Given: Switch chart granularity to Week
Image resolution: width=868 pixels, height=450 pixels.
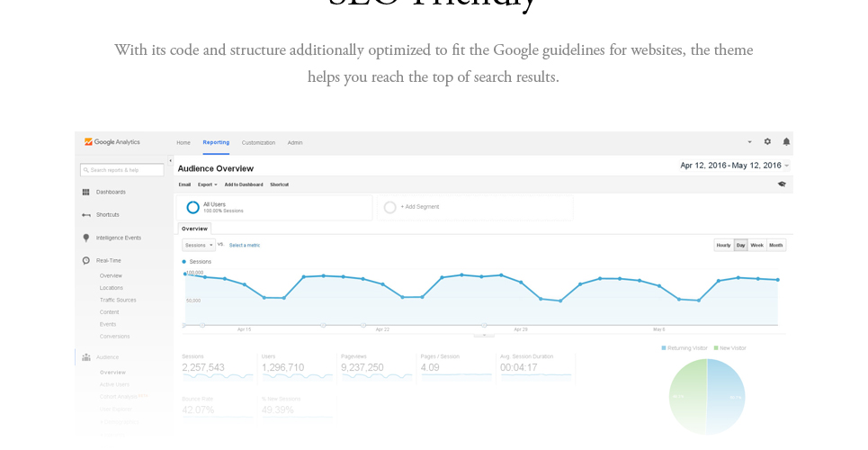Looking at the screenshot, I should point(756,245).
